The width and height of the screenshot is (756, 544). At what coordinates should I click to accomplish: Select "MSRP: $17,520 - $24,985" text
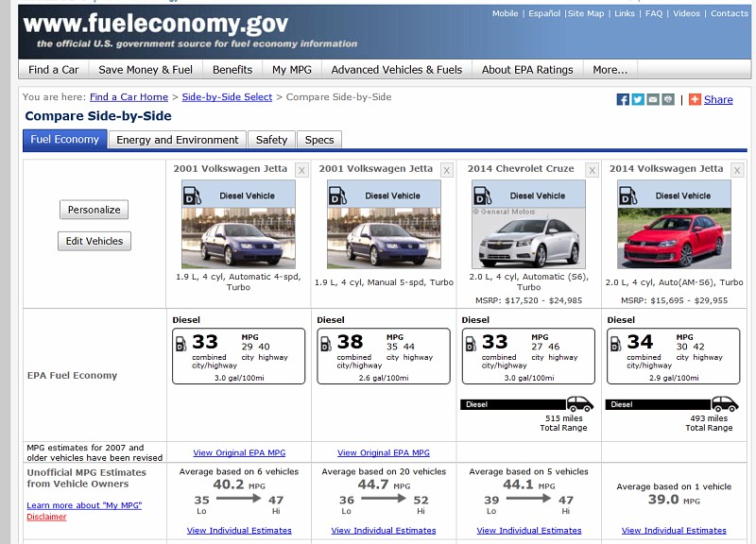click(x=528, y=300)
